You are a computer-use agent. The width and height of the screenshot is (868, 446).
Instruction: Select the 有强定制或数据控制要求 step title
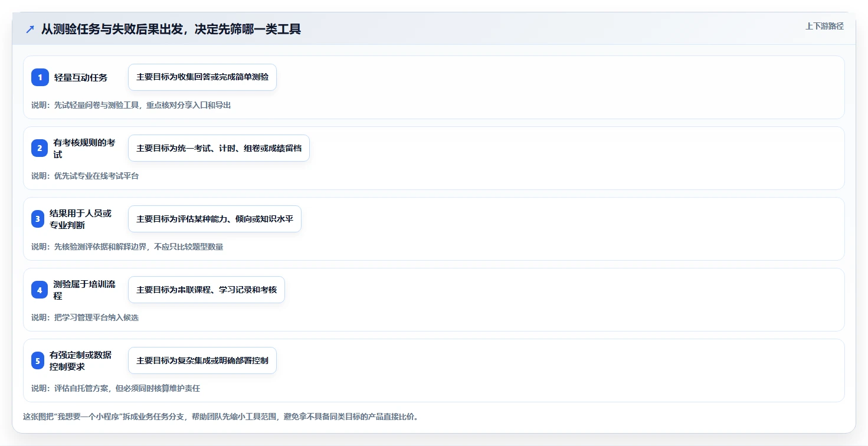(81, 360)
